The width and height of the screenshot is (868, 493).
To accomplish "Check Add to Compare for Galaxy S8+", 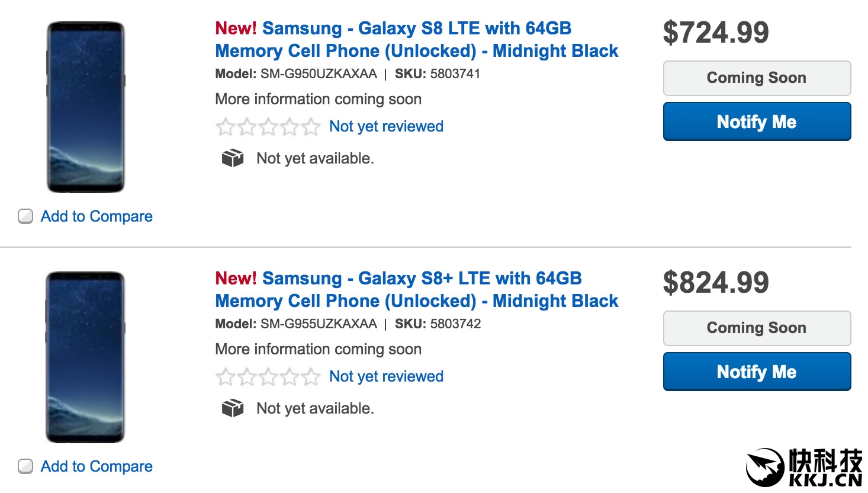I will pos(25,466).
